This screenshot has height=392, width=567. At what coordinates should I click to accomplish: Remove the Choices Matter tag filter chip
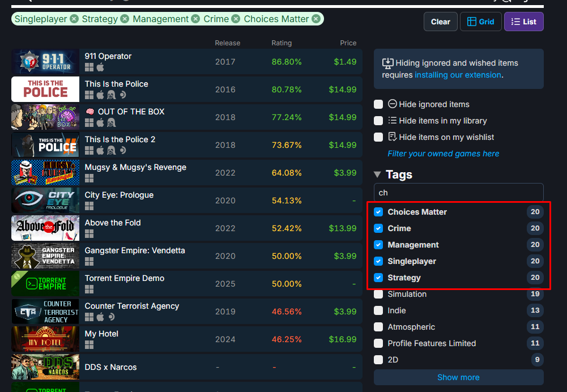point(316,19)
